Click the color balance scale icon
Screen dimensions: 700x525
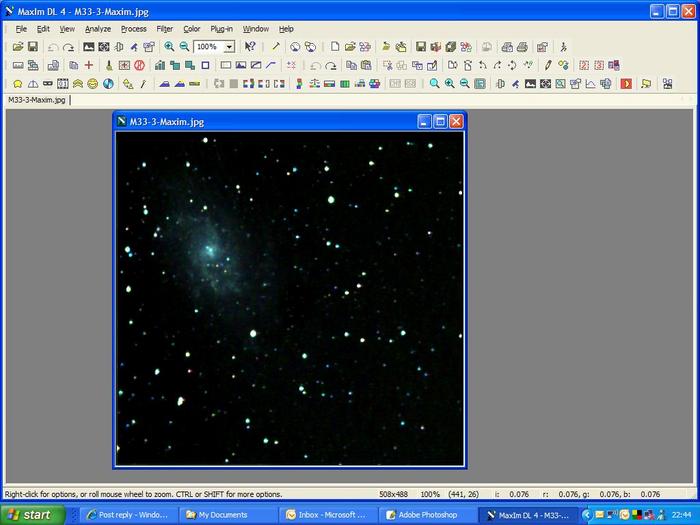pos(314,83)
